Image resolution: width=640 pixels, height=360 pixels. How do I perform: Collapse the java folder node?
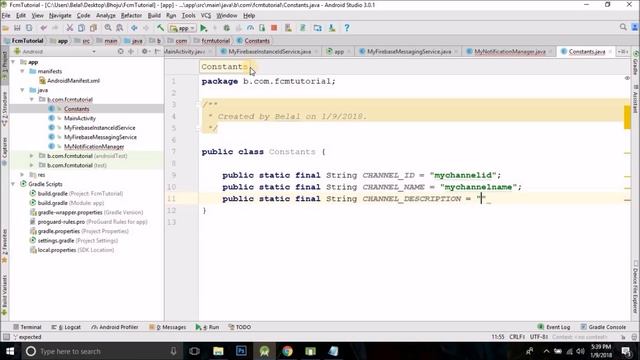(22, 90)
